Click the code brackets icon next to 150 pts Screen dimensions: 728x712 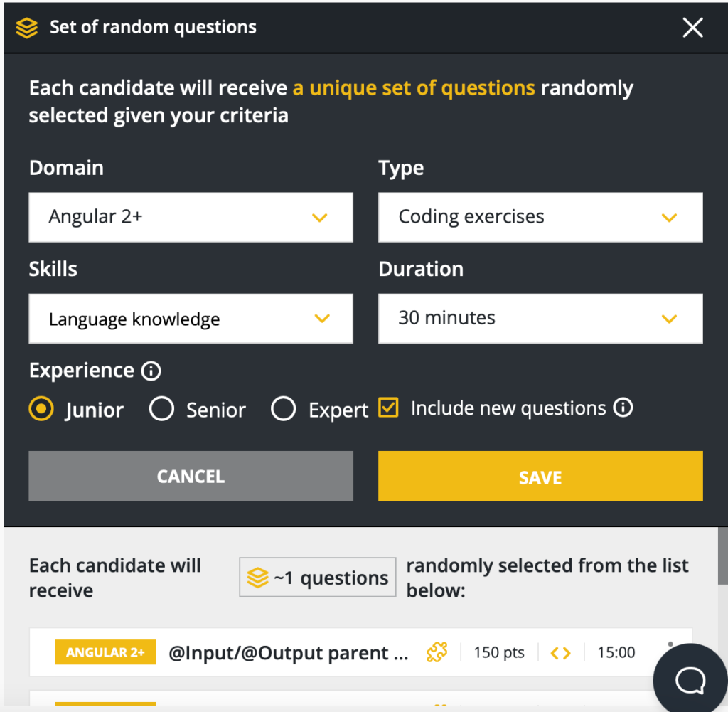click(561, 652)
